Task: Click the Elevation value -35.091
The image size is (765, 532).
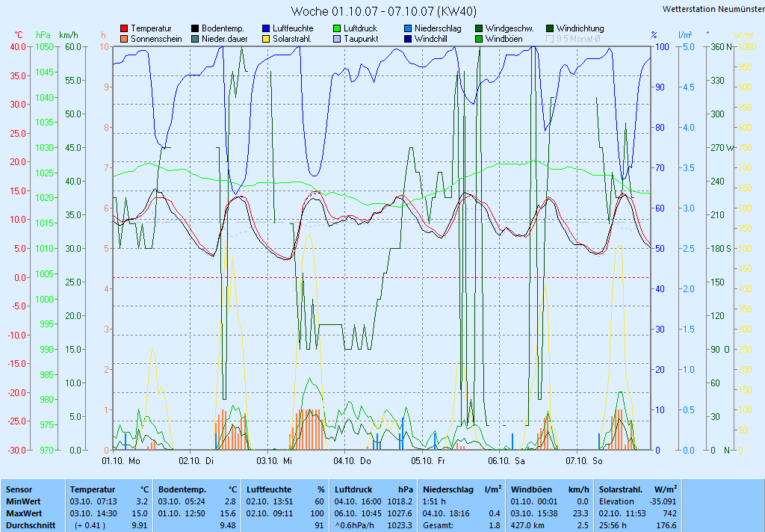Action: (663, 501)
